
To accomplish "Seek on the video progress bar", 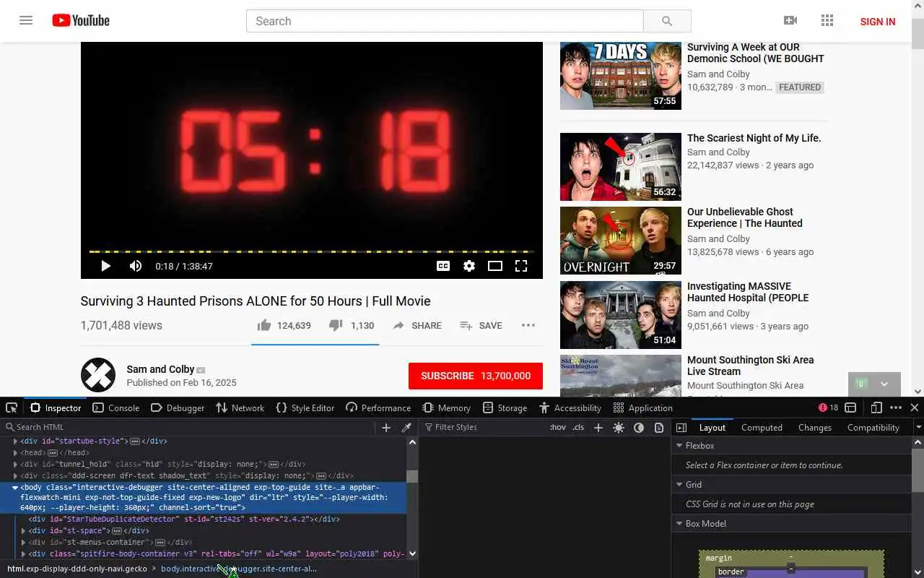I will point(312,251).
